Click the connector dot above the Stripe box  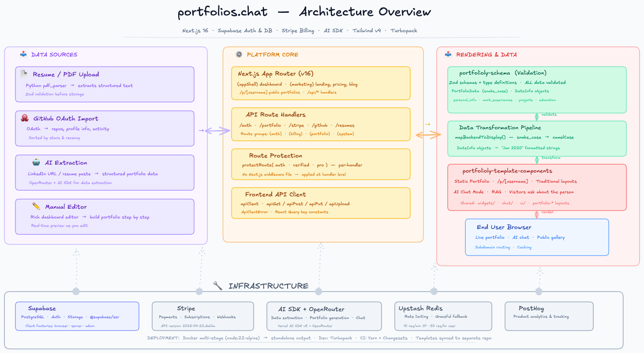click(x=199, y=291)
